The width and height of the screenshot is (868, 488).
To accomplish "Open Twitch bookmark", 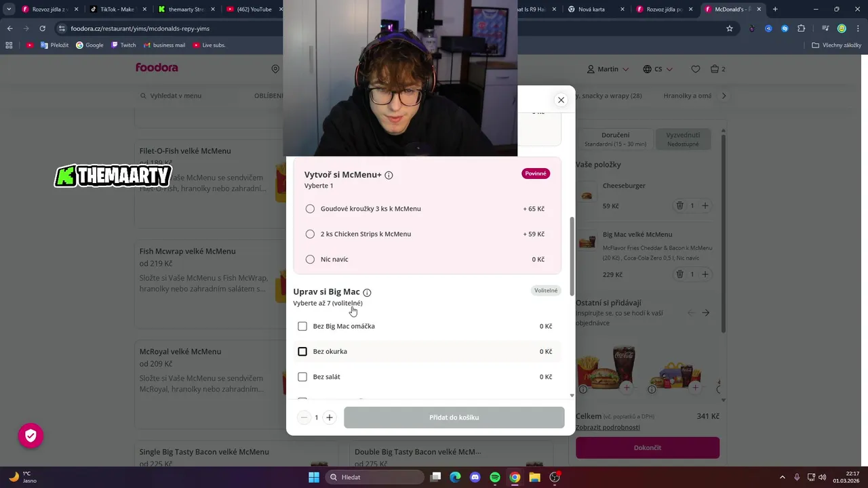I will click(x=123, y=45).
